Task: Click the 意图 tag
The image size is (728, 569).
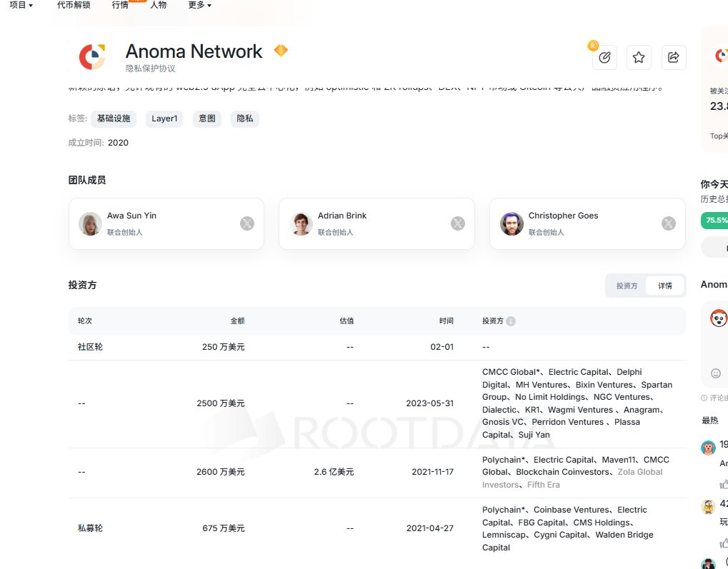Action: click(207, 119)
